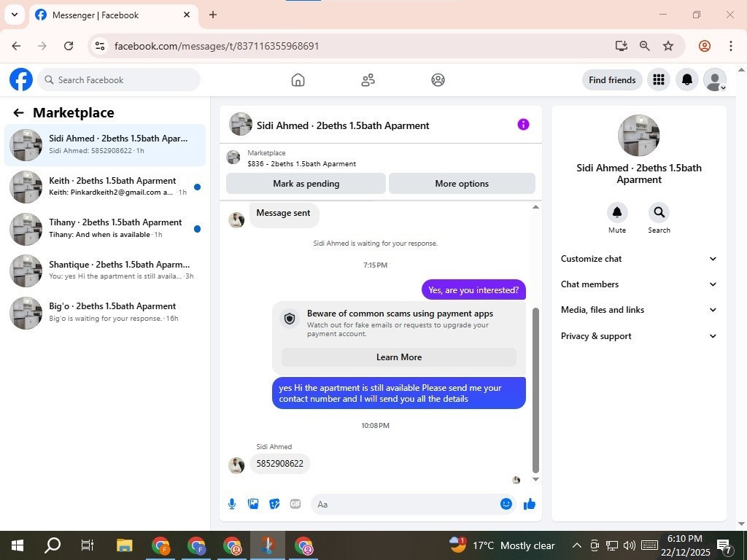
Task: Send a thumbs-up like
Action: coord(530,504)
